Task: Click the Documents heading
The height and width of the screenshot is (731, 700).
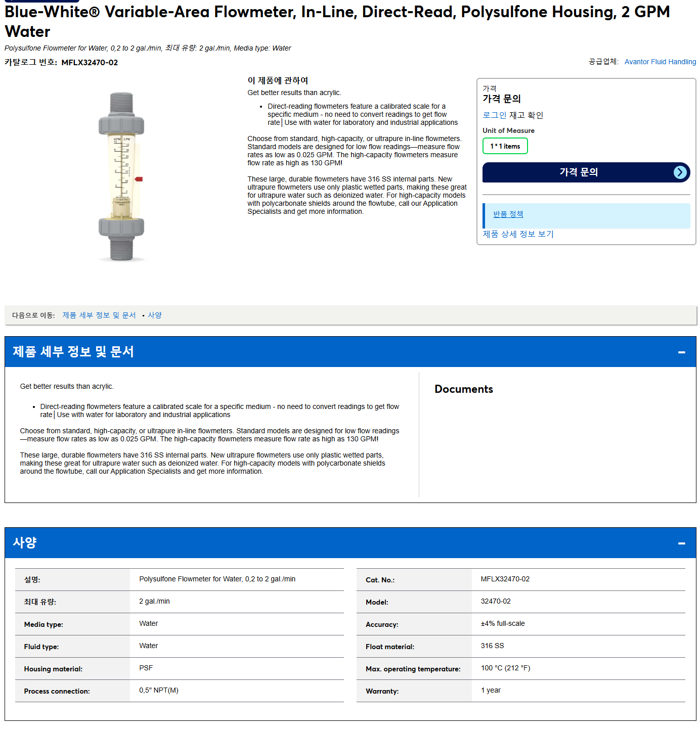Action: 464,389
